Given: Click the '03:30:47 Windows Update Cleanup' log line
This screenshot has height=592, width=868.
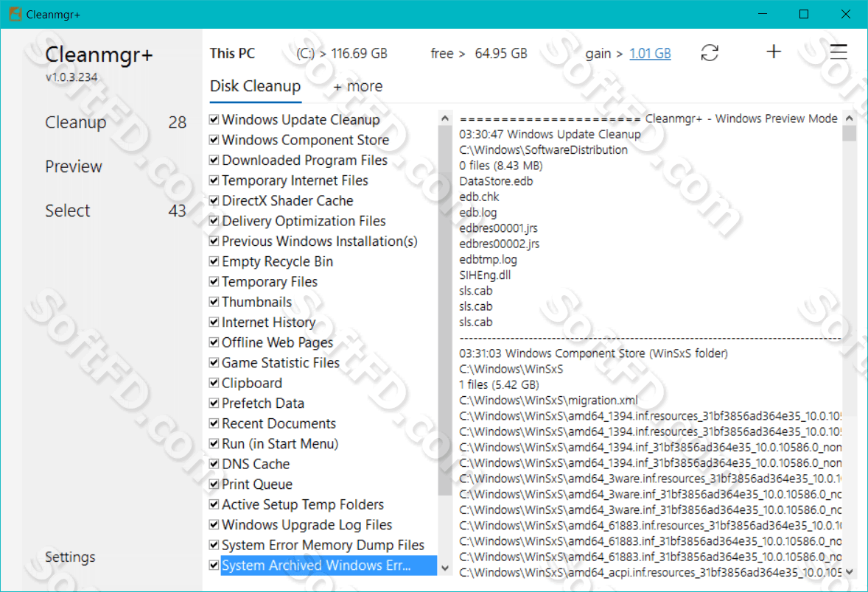Looking at the screenshot, I should (550, 134).
